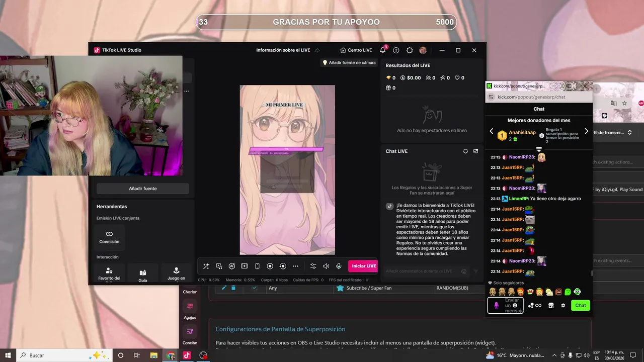Open Información sobre el LIVE

click(x=283, y=50)
